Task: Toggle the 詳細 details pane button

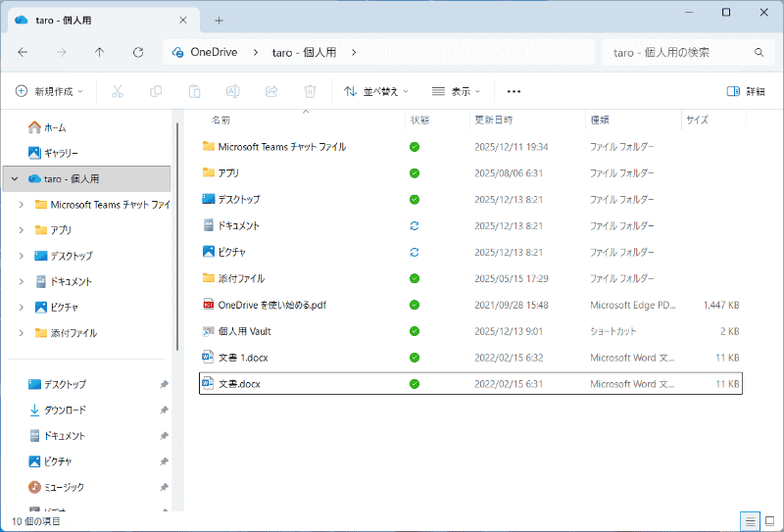Action: [746, 91]
